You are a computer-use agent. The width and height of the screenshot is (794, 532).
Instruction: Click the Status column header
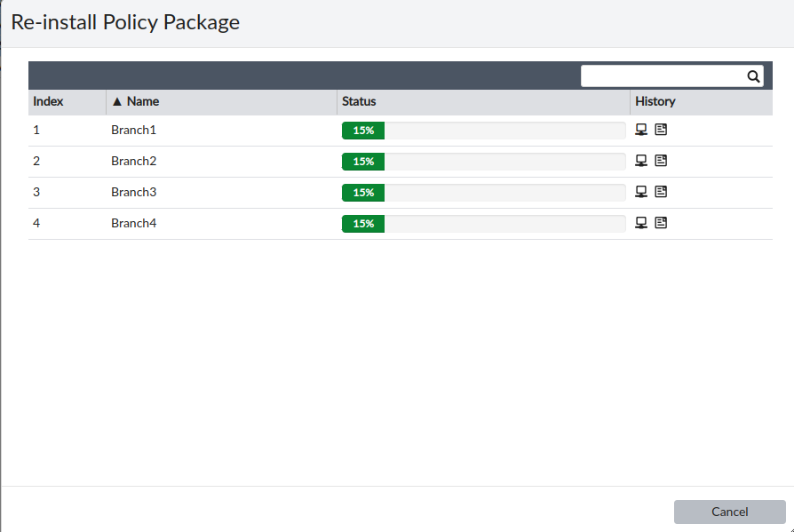pos(359,101)
